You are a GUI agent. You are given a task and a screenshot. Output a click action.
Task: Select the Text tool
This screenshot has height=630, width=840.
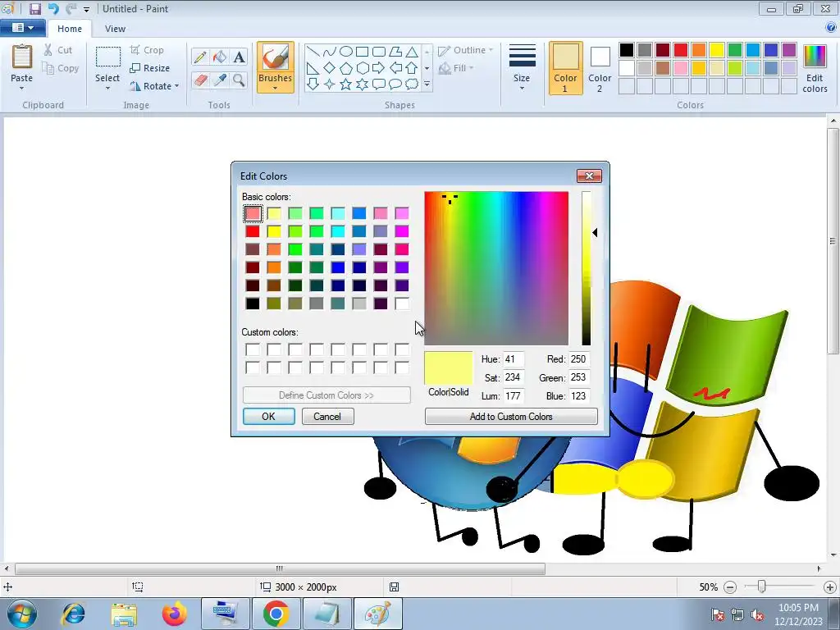(x=239, y=57)
